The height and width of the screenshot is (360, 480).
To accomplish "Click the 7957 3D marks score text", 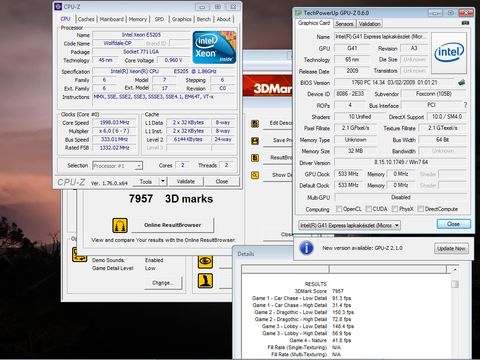I will [x=171, y=199].
